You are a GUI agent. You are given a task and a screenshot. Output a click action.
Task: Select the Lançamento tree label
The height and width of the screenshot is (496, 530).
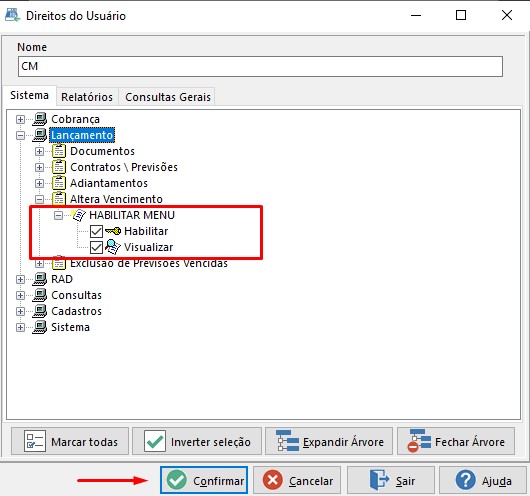point(82,135)
